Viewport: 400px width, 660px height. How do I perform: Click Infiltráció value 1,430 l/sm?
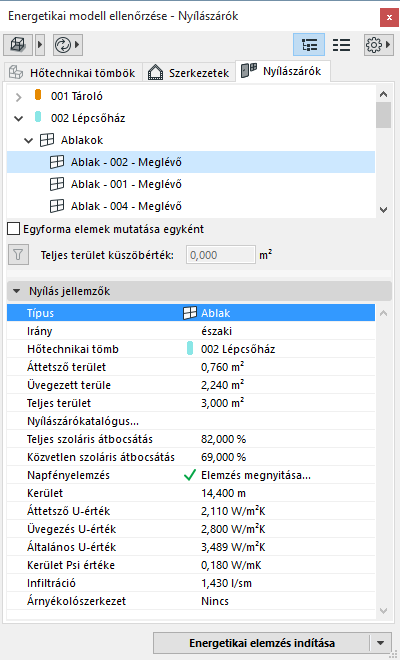227,583
